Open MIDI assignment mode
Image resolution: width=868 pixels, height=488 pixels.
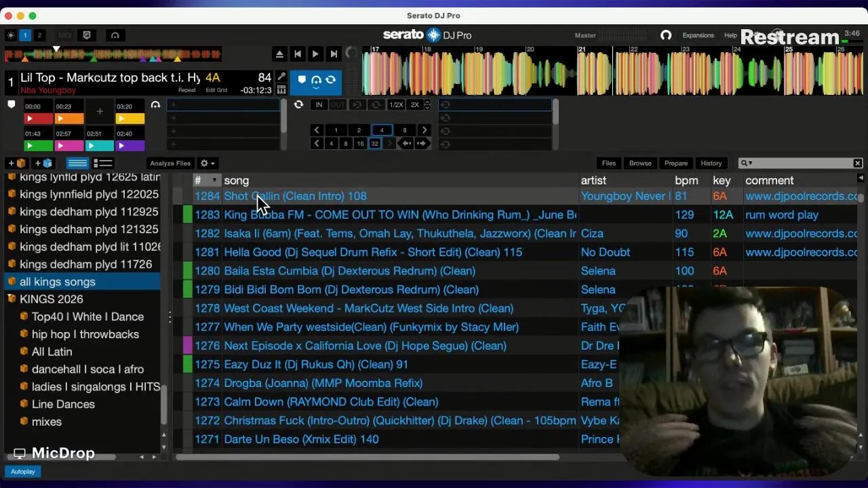pyautogui.click(x=65, y=35)
